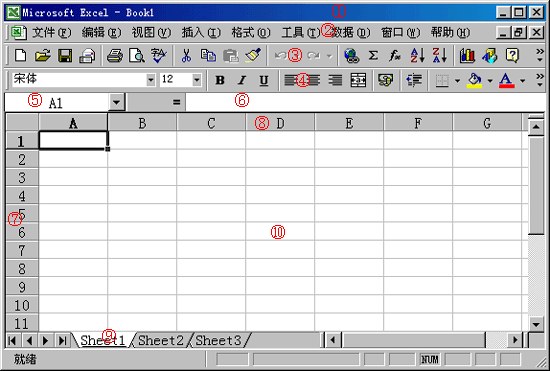This screenshot has width=550, height=371.
Task: Click the AutoSum sigma icon
Action: [373, 55]
